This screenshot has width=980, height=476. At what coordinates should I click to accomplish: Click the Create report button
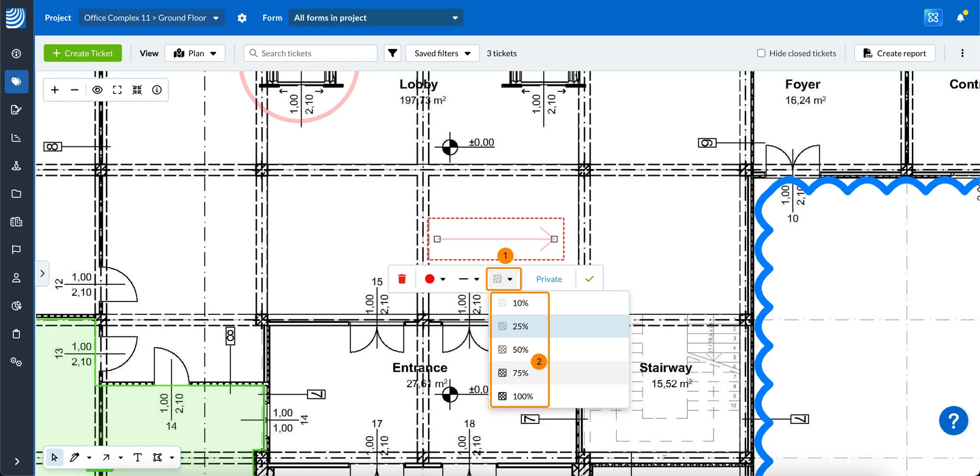click(895, 53)
